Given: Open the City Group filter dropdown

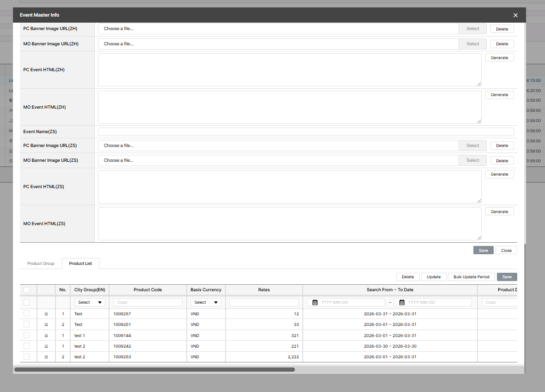Looking at the screenshot, I should (90, 302).
